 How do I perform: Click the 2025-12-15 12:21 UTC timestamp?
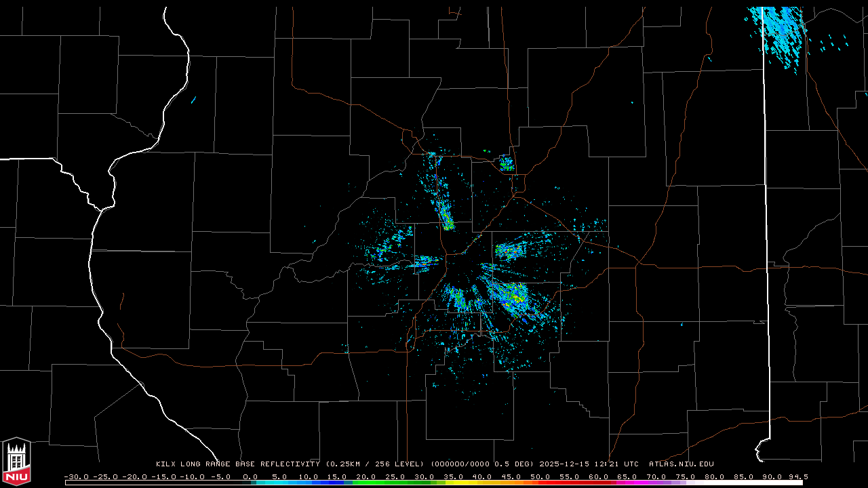(589, 464)
